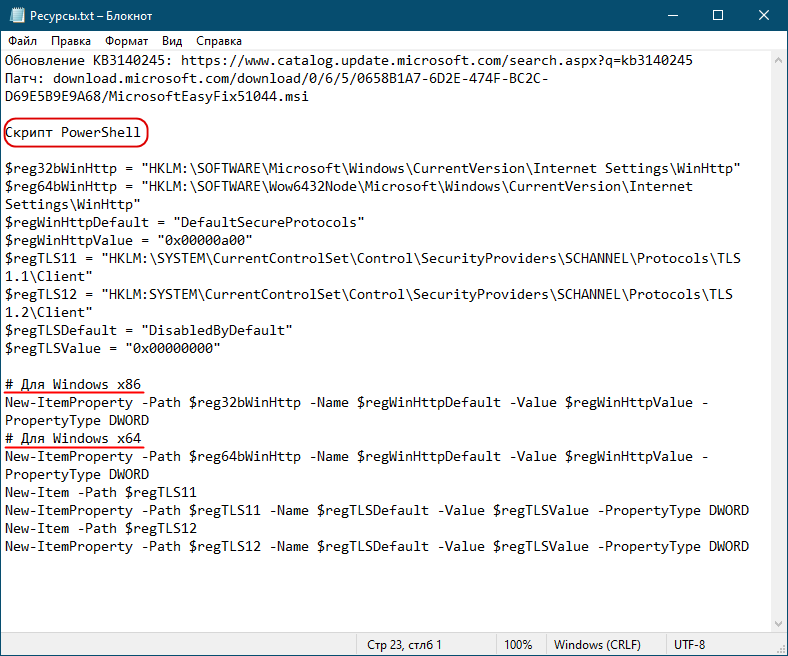Click the $regTLSValue = "0x00000000" line
The image size is (788, 656).
point(113,348)
